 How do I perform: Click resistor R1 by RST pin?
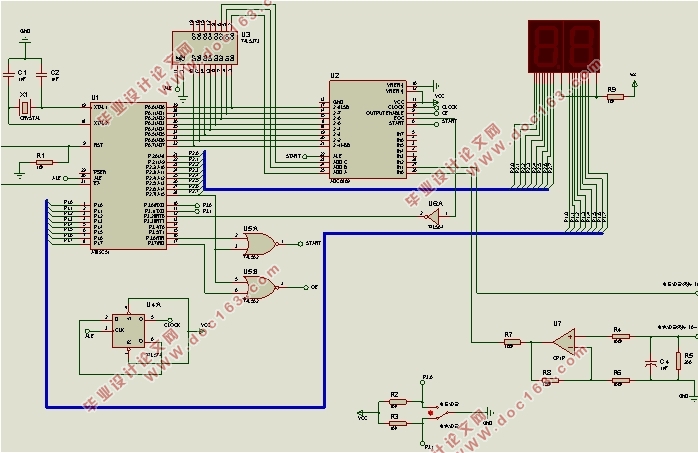coord(44,162)
